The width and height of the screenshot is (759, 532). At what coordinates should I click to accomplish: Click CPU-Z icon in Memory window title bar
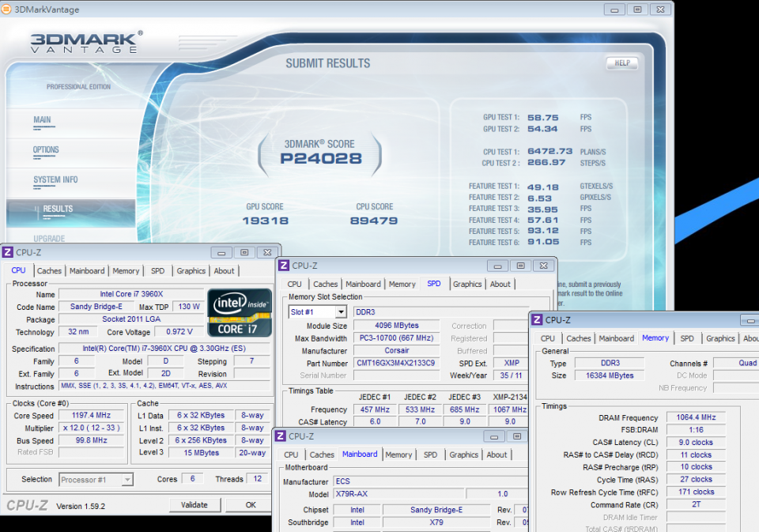(x=537, y=320)
